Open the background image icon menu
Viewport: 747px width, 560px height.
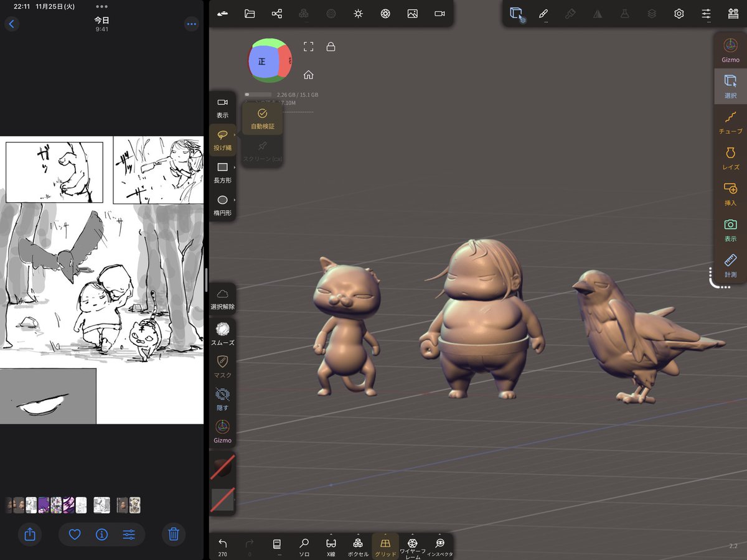pyautogui.click(x=412, y=14)
